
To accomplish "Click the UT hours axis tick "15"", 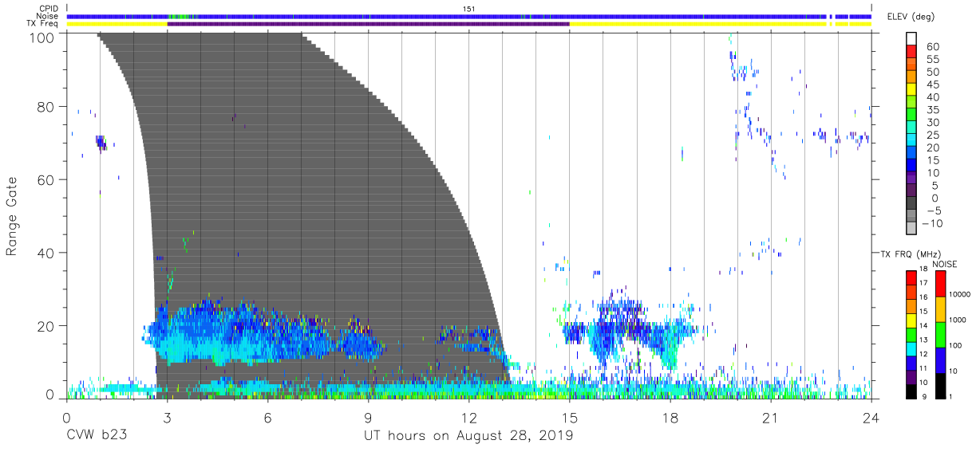I will [x=570, y=419].
